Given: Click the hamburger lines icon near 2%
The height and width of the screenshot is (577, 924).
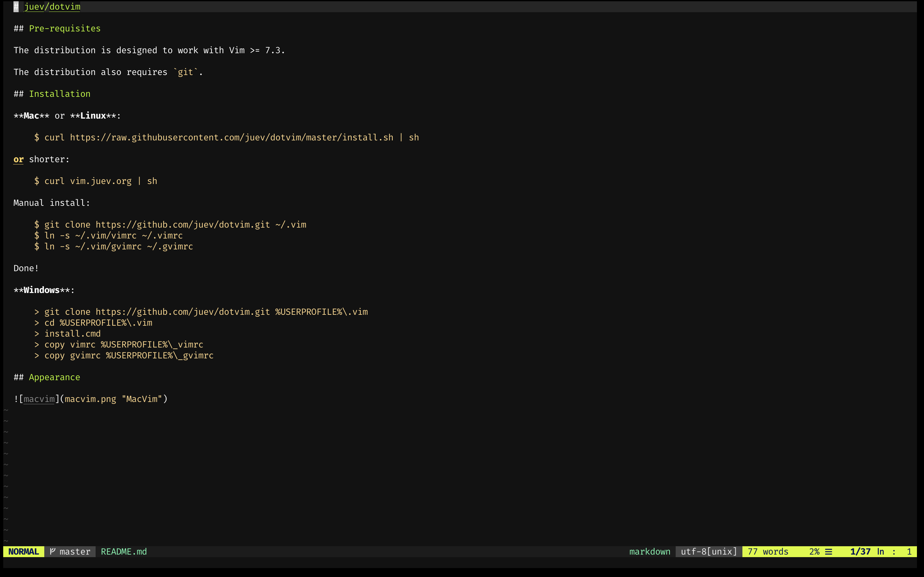Looking at the screenshot, I should [828, 551].
